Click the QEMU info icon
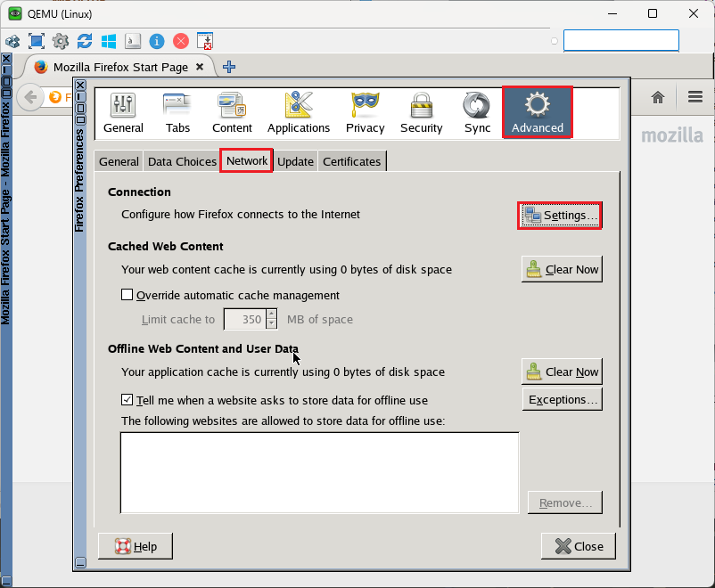This screenshot has width=715, height=588. [x=156, y=41]
